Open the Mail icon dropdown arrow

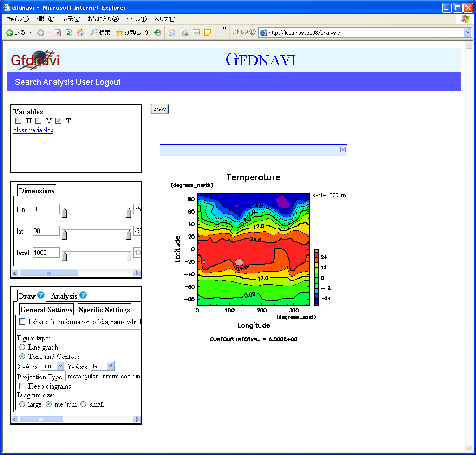pos(177,32)
